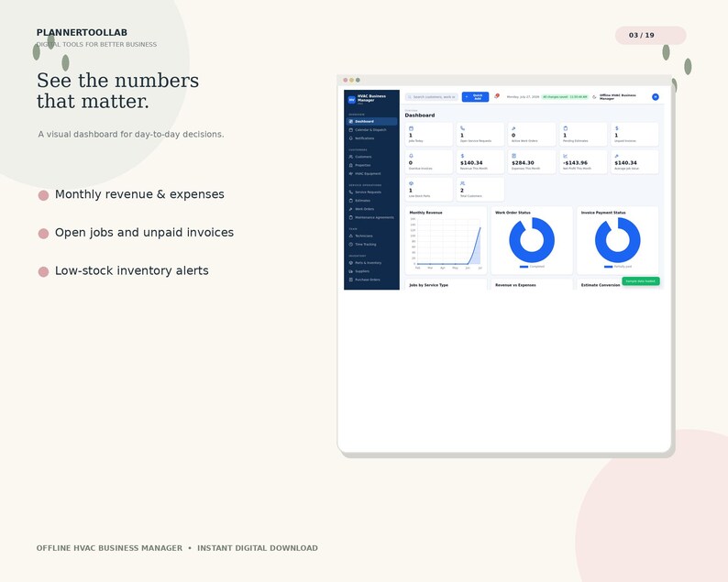Click the Quick Add button
728x582 pixels.
click(x=475, y=97)
